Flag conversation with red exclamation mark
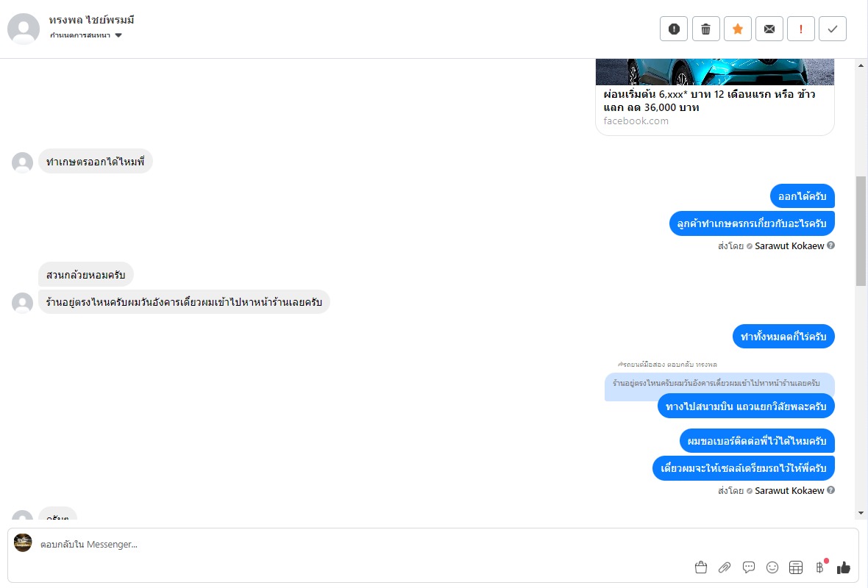Screen dimensions: 868x588 (801, 29)
